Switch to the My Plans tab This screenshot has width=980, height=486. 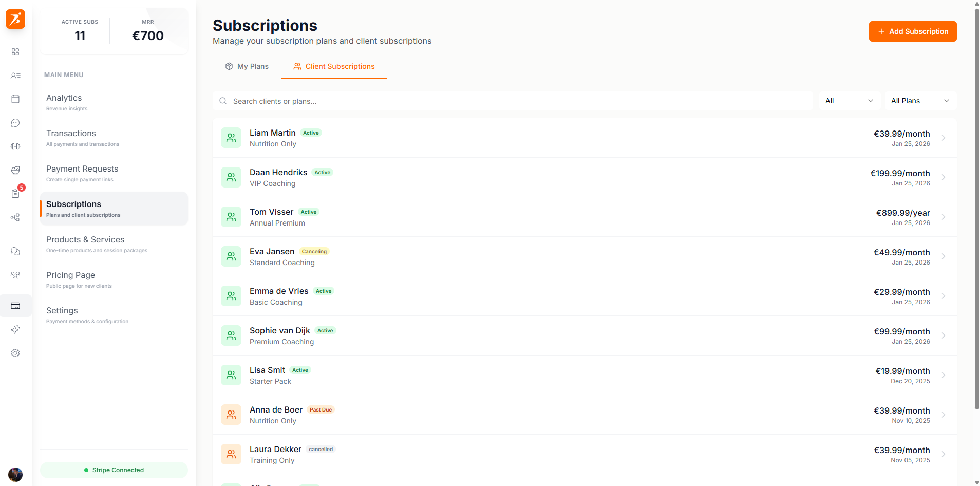point(247,66)
